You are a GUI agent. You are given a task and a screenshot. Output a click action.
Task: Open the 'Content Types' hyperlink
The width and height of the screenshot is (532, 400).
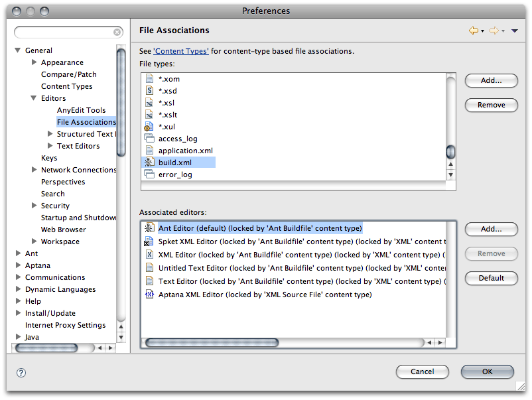coord(181,51)
